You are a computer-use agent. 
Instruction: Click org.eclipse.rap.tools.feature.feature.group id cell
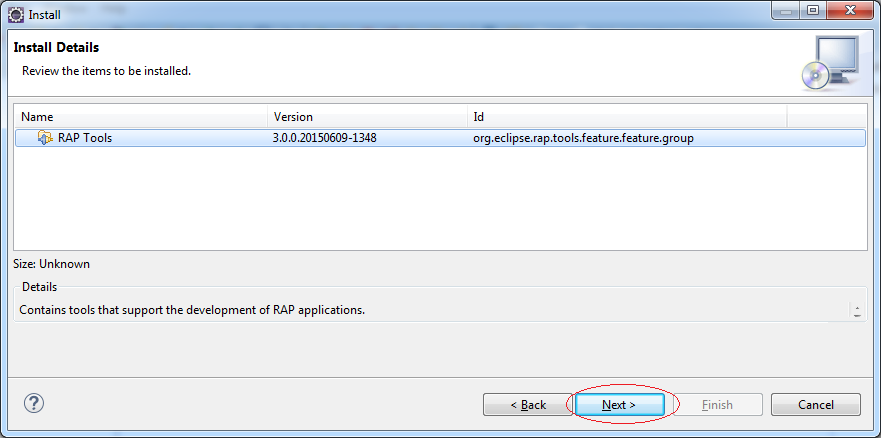click(583, 138)
